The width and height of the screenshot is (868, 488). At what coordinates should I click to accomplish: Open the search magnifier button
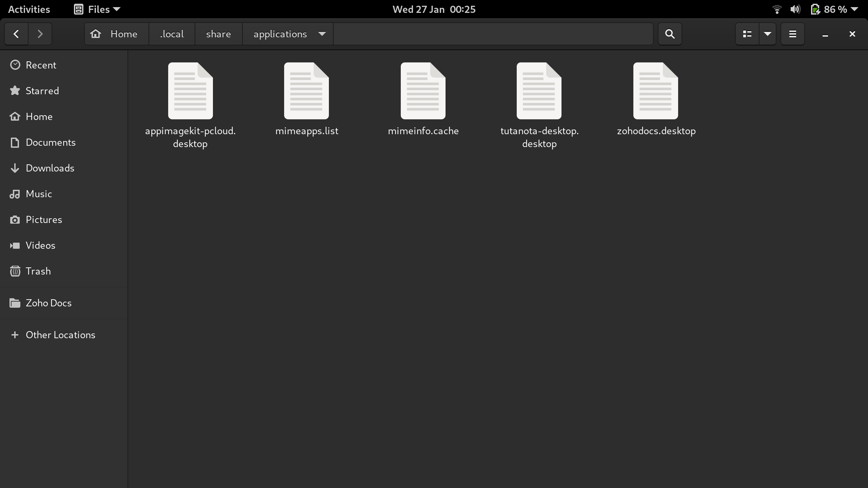(x=670, y=34)
